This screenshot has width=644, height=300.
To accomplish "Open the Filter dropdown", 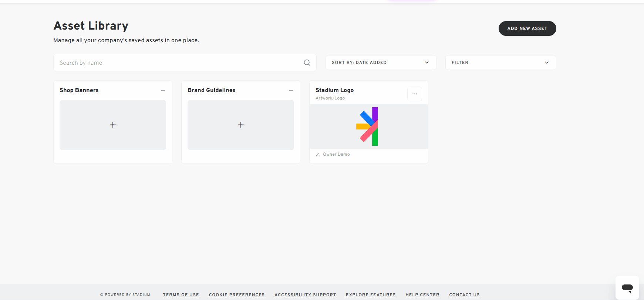I will (501, 63).
